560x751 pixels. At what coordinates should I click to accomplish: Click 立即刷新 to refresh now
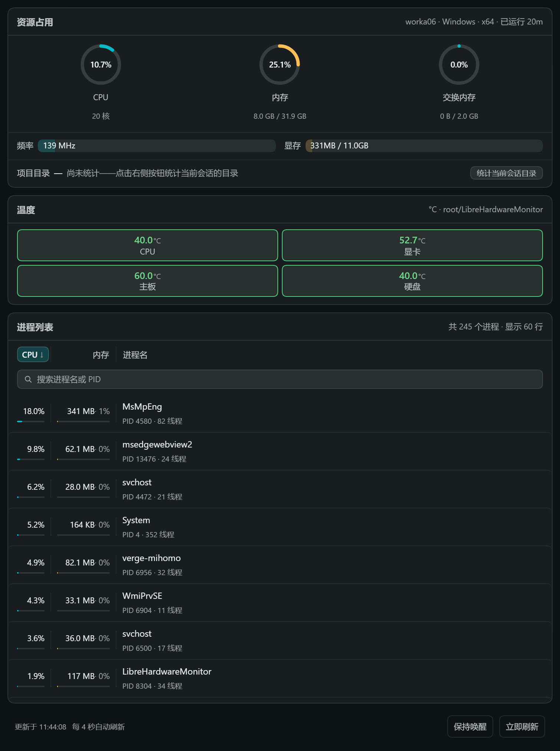point(522,727)
